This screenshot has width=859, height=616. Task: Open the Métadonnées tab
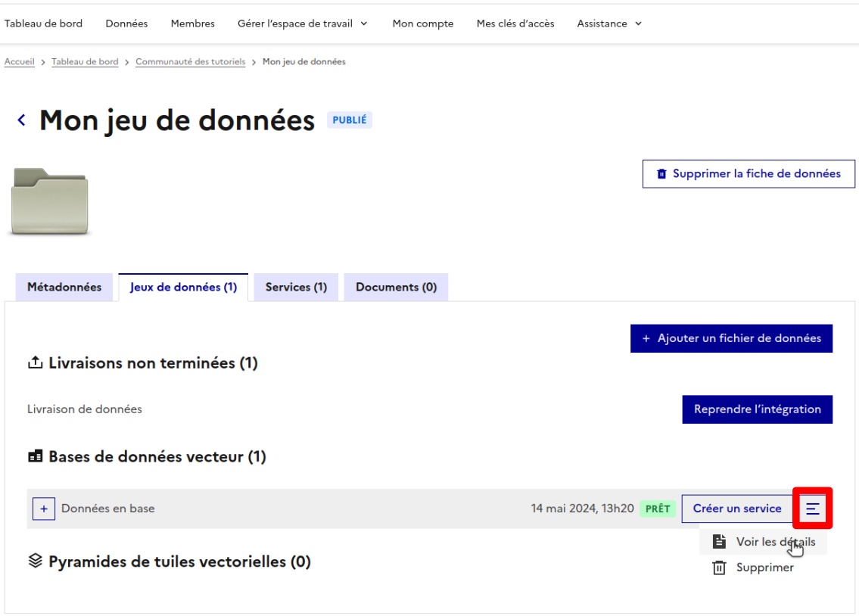coord(64,287)
